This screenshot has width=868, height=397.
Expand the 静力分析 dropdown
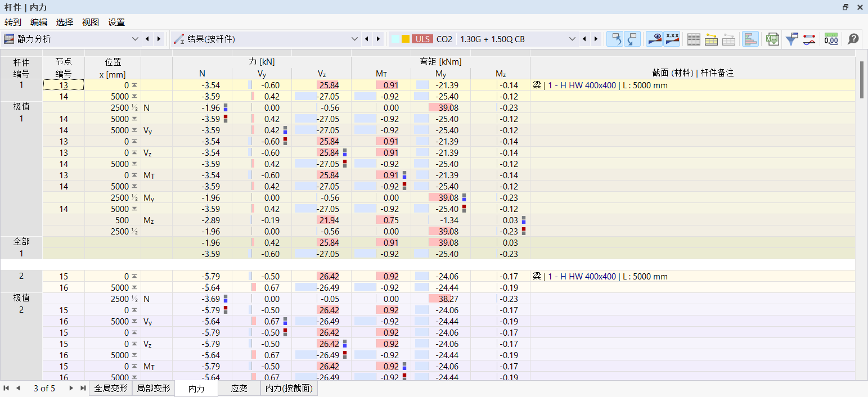pos(134,39)
